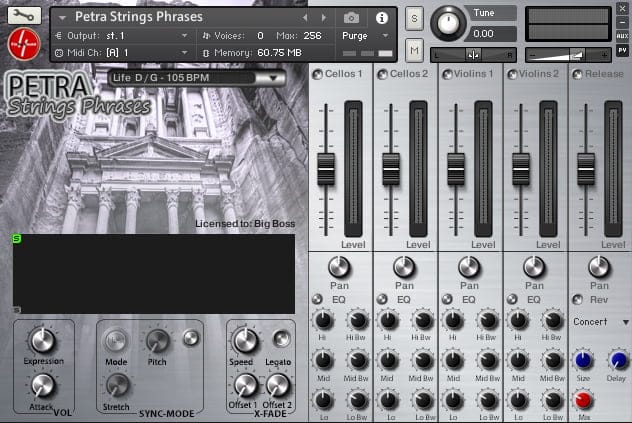The height and width of the screenshot is (423, 632).
Task: Click the Release level fader
Action: click(586, 169)
